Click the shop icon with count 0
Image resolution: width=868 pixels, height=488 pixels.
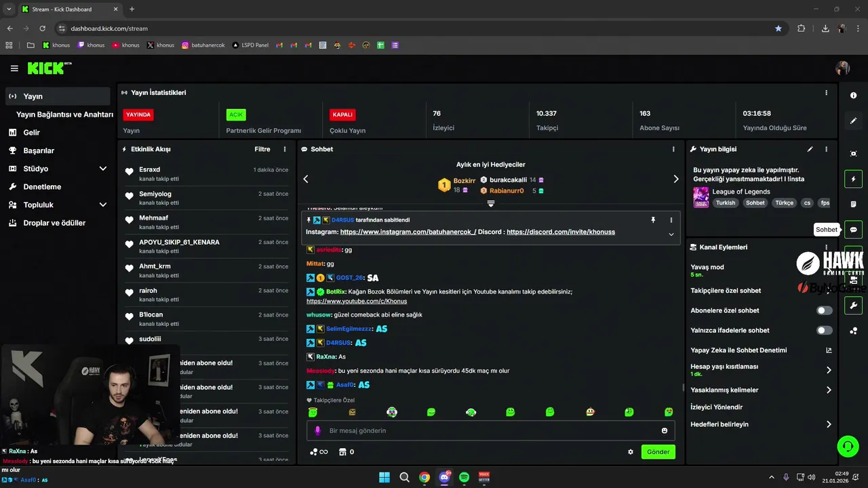coord(347,452)
